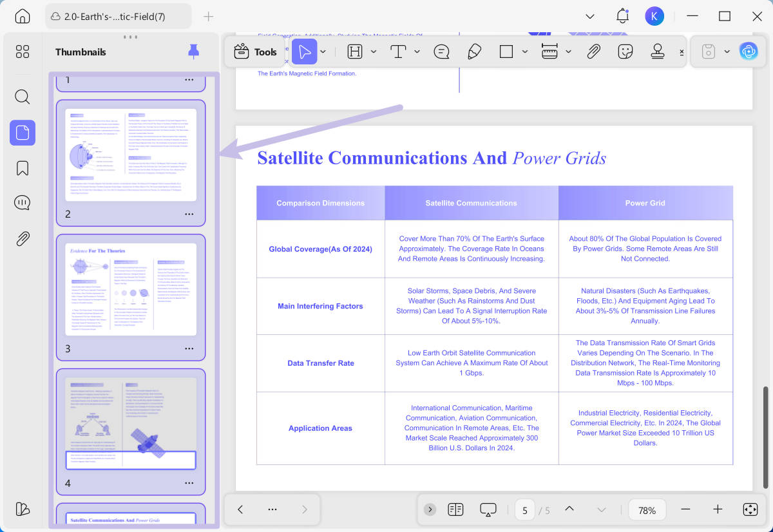Toggle the page thumbnails sidebar button
Viewport: 773px width, 532px height.
point(23,133)
